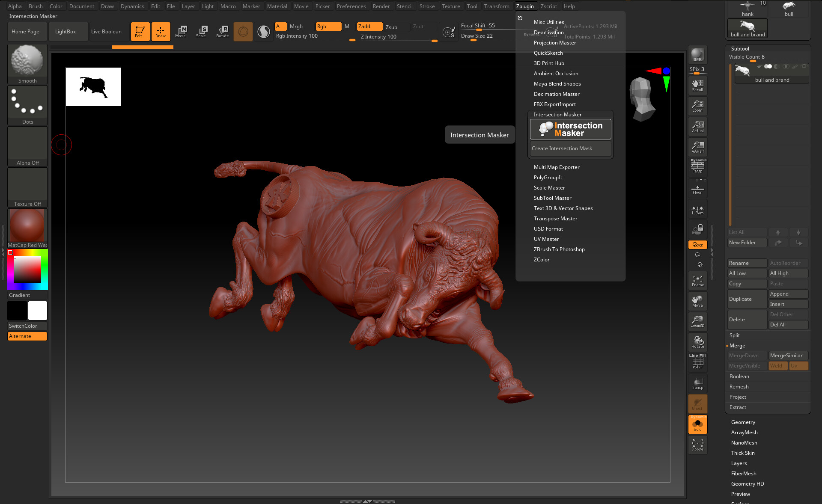
Task: Click the camera head orientation widget
Action: [642, 99]
